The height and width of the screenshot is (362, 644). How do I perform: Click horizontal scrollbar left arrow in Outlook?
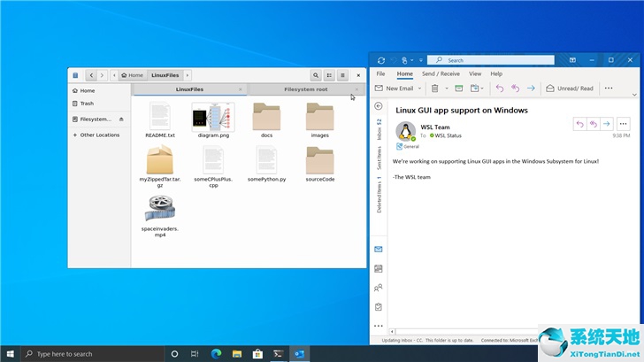coord(392,332)
